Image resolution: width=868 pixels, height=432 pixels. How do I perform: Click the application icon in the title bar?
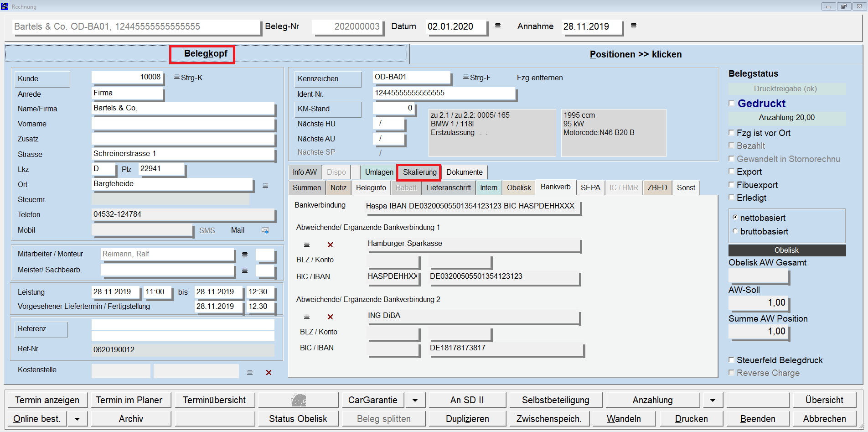click(5, 6)
